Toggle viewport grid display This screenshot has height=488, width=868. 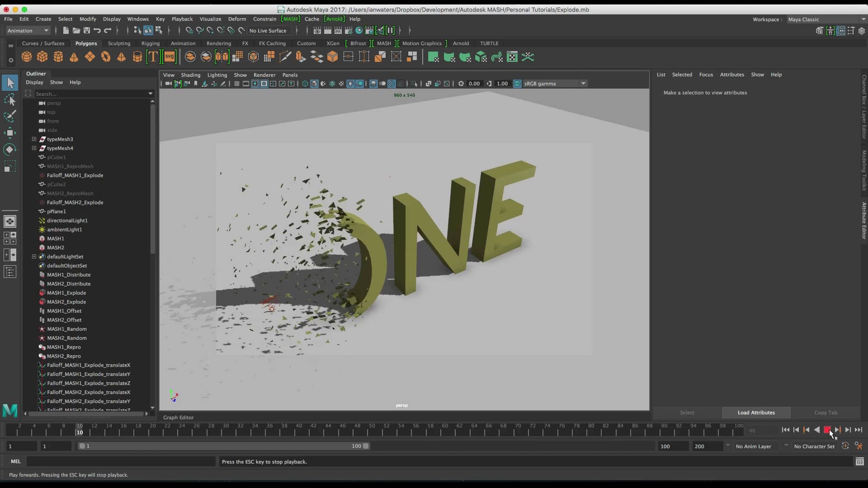tap(236, 84)
